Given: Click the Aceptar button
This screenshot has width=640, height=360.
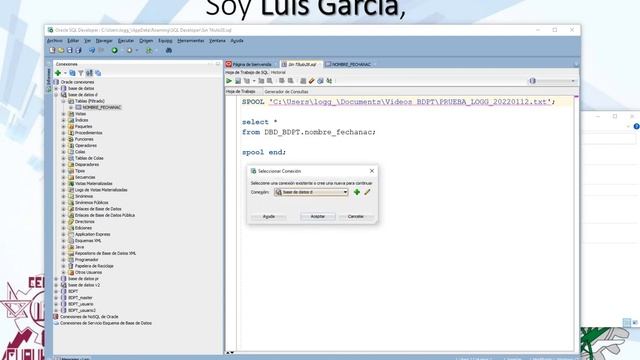Looking at the screenshot, I should [x=318, y=216].
